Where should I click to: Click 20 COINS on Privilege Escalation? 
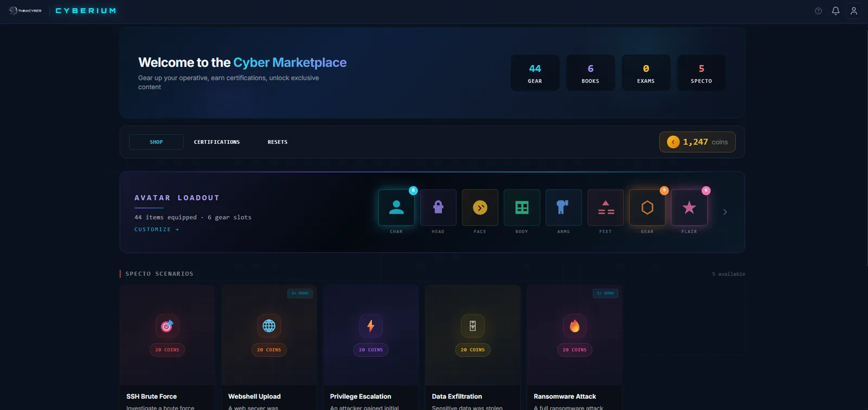click(371, 350)
